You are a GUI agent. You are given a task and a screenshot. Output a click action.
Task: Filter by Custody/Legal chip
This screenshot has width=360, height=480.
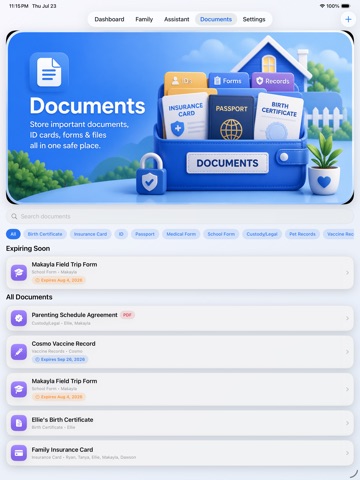click(x=262, y=234)
